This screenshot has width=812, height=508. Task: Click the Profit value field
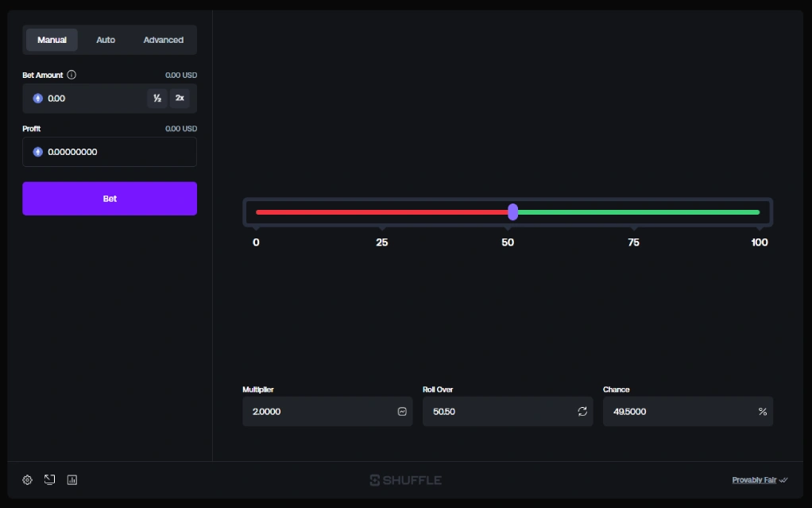[110, 152]
